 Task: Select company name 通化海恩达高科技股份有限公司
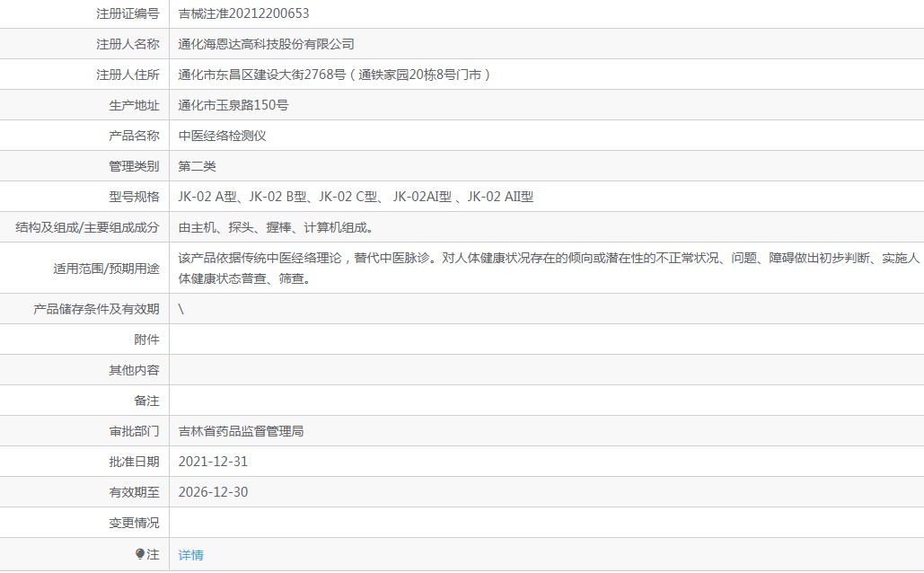point(267,44)
